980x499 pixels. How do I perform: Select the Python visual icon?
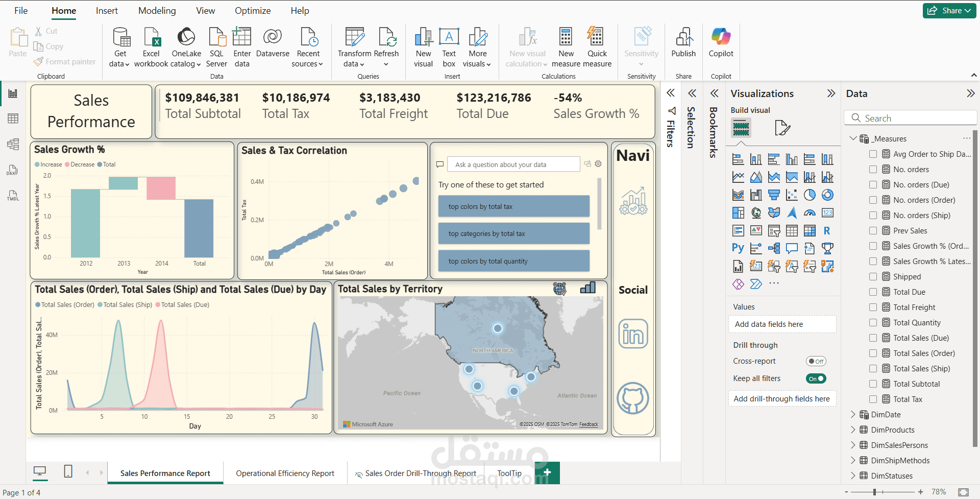point(738,248)
